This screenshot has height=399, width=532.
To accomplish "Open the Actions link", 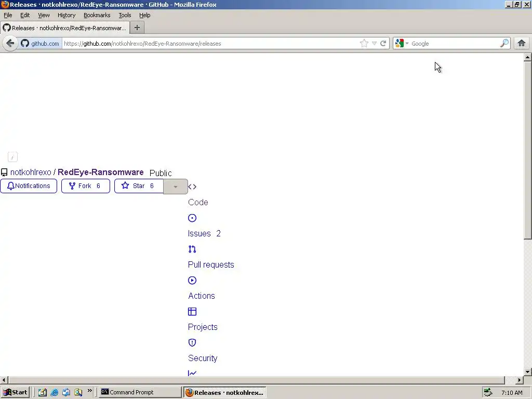I will (202, 296).
